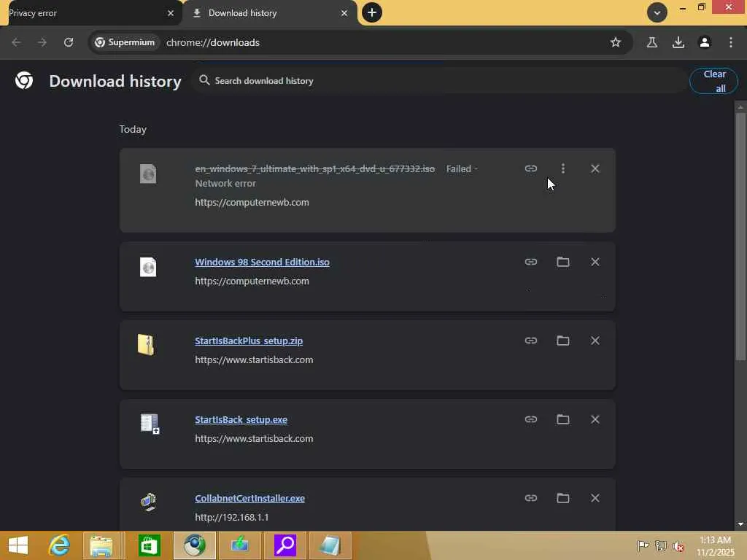The image size is (747, 560).
Task: Close the Privacy error tab
Action: coord(171,13)
